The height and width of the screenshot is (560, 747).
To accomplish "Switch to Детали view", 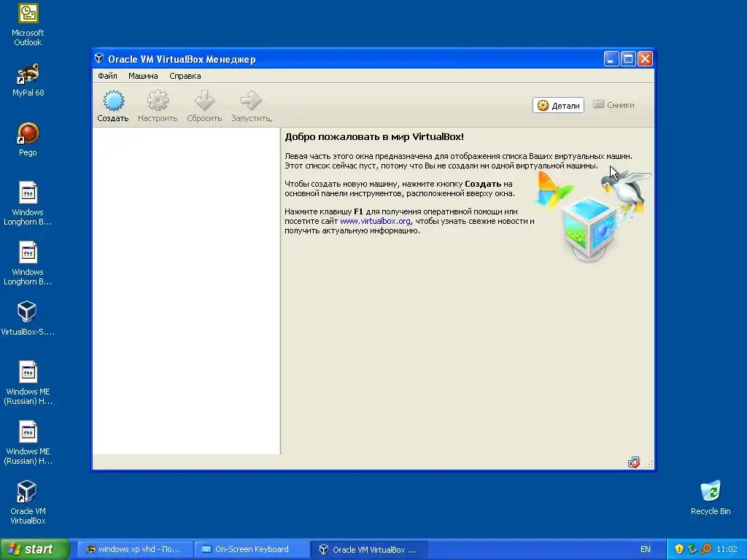I will tap(558, 105).
